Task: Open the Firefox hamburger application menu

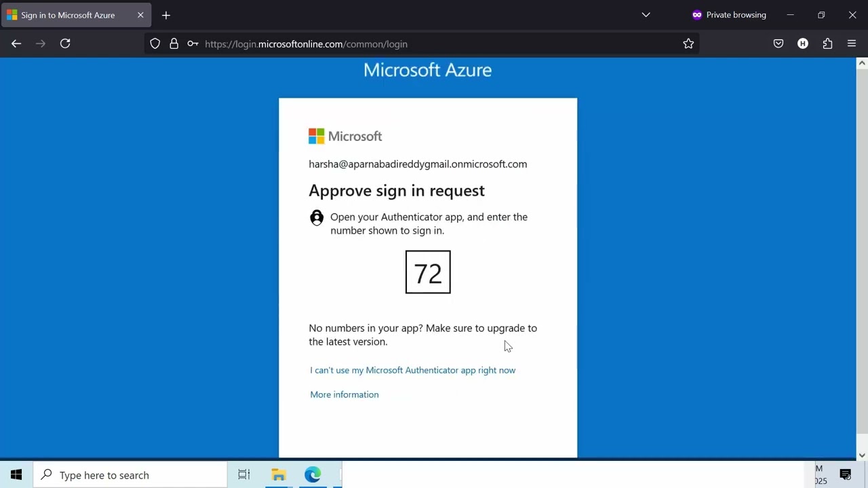Action: (852, 43)
